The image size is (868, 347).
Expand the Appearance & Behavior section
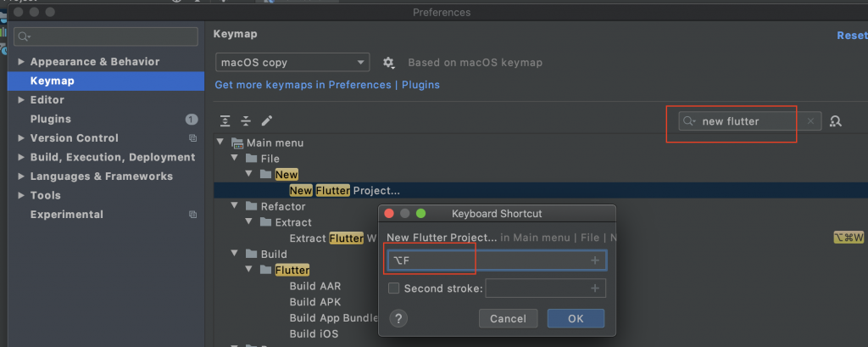coord(21,62)
